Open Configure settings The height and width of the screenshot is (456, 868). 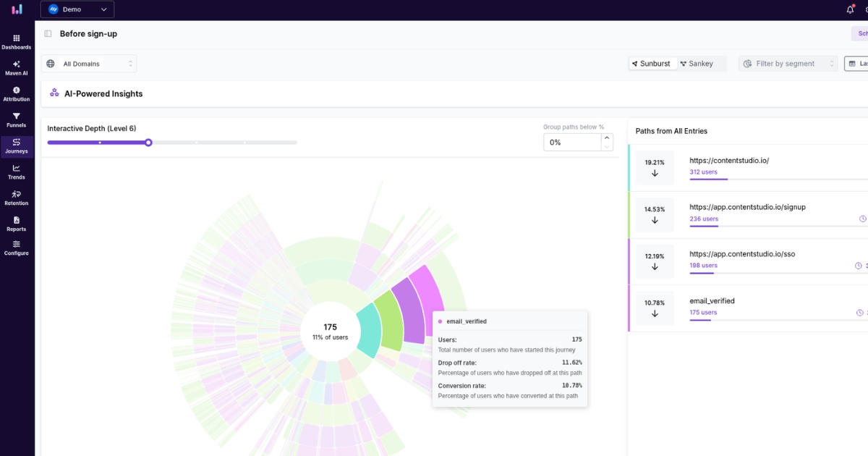pos(17,248)
